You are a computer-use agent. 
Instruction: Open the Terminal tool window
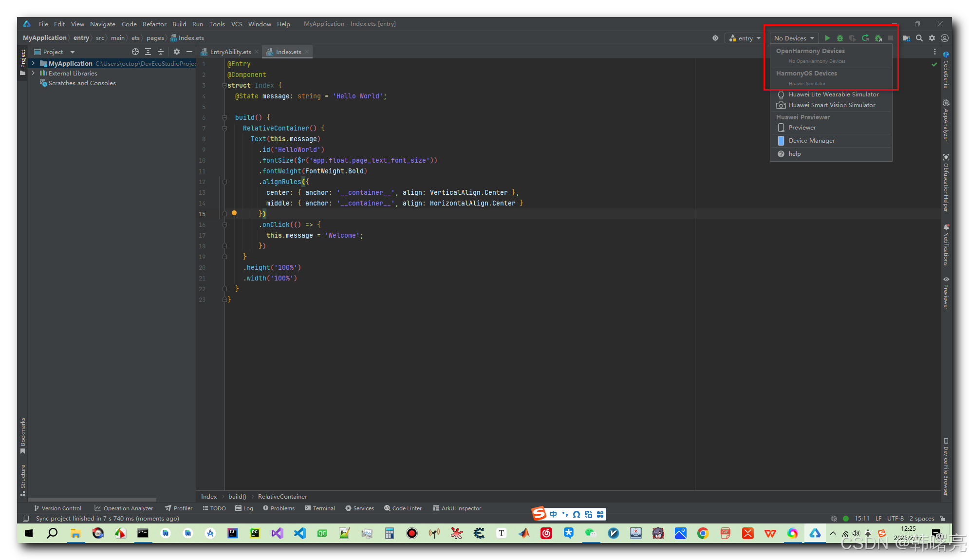coord(320,508)
